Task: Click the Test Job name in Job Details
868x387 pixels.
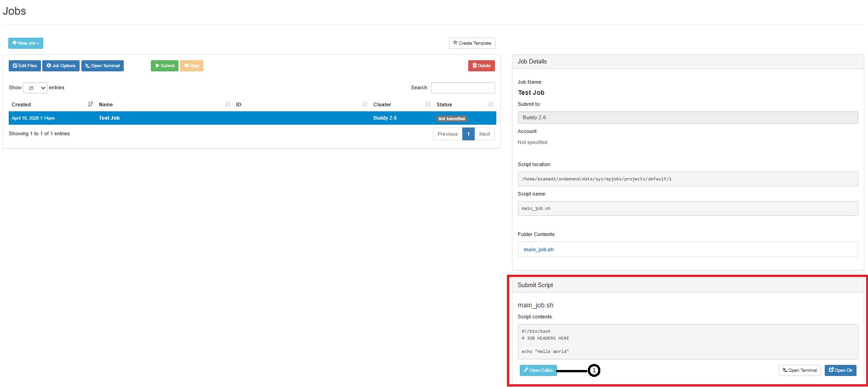Action: pyautogui.click(x=531, y=92)
